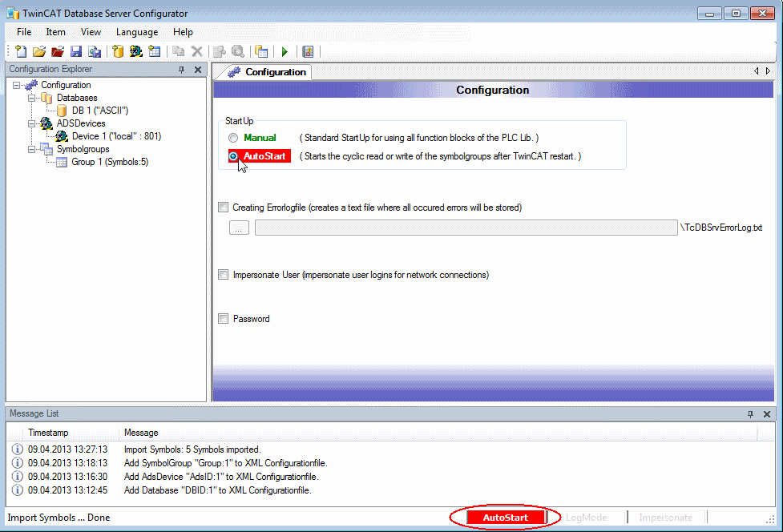Click the Impersonate status bar indicator
The width and height of the screenshot is (783, 532).
(666, 518)
